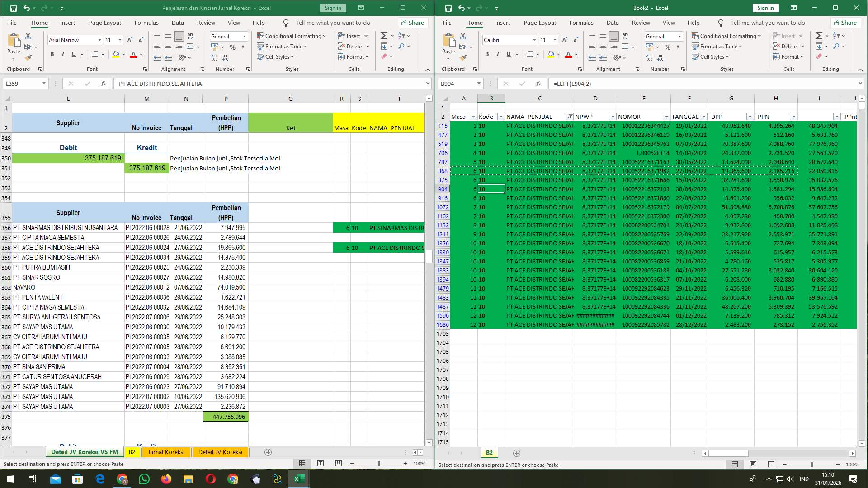Click the Excel icon on the taskbar
Viewport: 868px width, 488px height.
pos(298,479)
